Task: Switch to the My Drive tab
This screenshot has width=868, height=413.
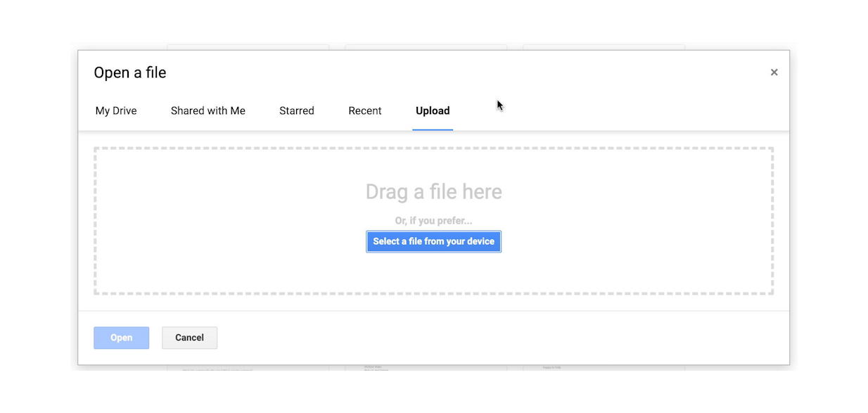Action: click(x=115, y=110)
